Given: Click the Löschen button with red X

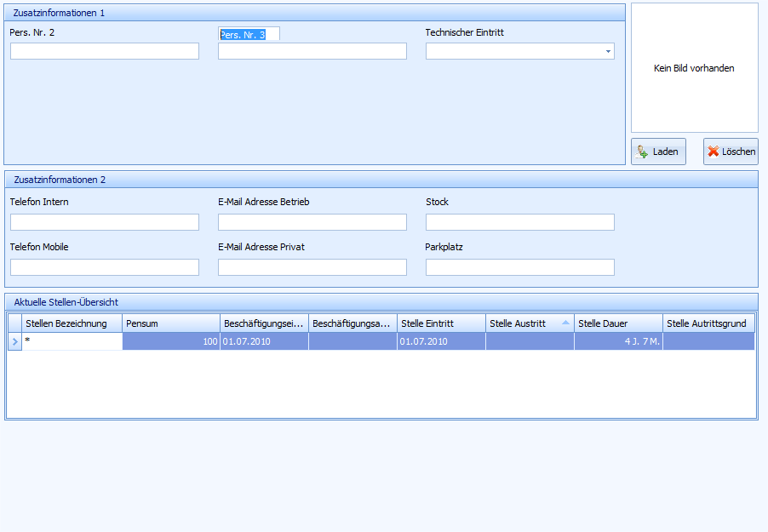Looking at the screenshot, I should pos(731,152).
